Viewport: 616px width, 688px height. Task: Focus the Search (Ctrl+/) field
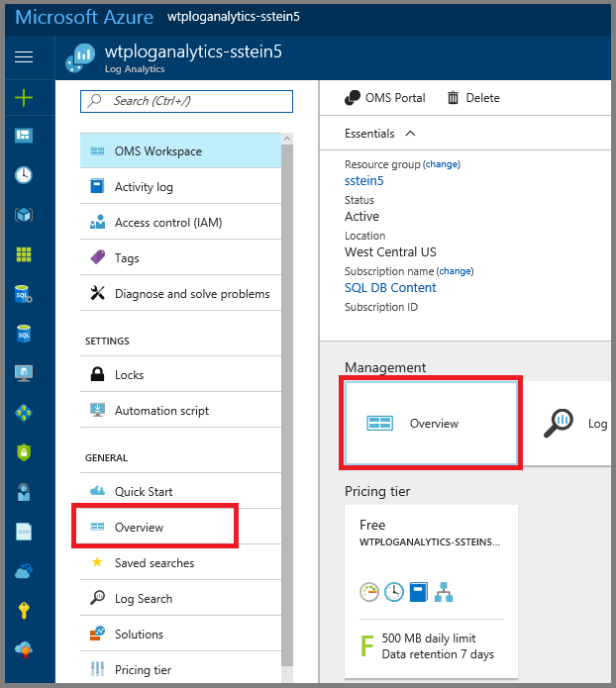186,101
